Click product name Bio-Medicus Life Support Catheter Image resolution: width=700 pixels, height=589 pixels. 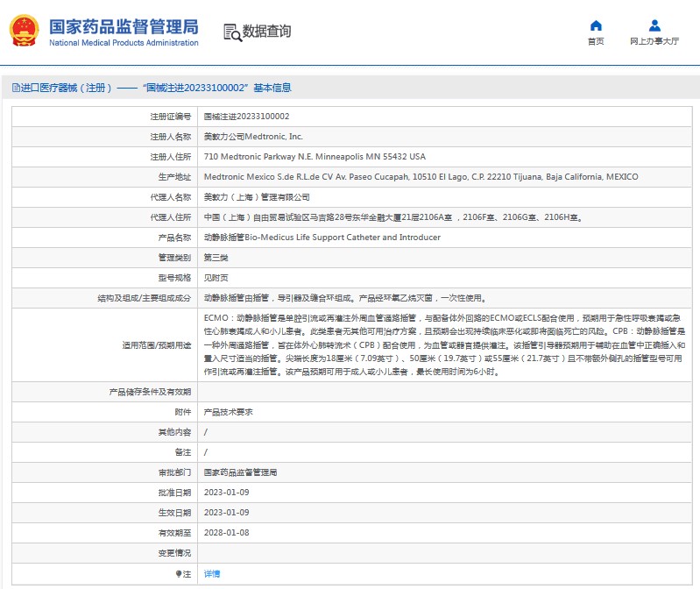(322, 238)
